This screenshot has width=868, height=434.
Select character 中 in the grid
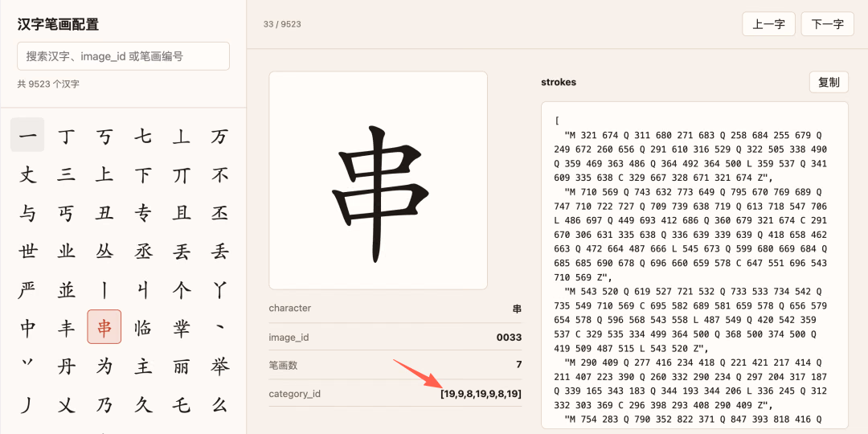(27, 327)
